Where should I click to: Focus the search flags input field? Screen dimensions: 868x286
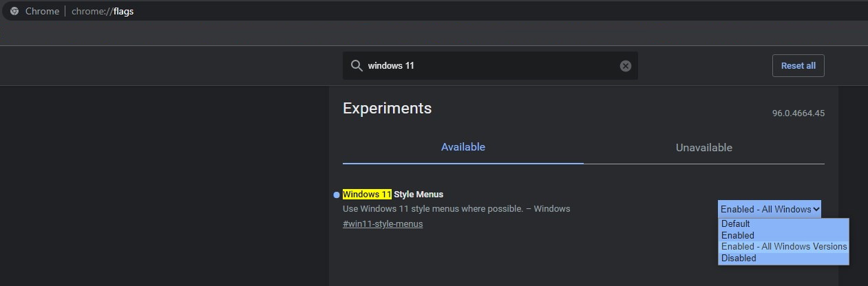click(489, 66)
